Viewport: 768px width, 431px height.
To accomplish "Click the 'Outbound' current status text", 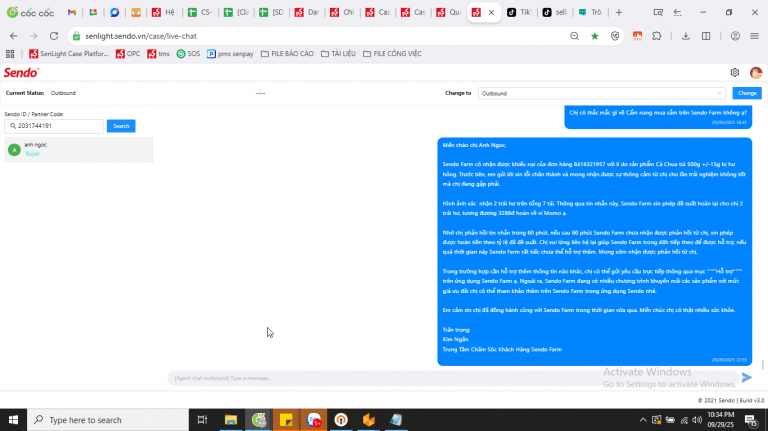I will 63,93.
